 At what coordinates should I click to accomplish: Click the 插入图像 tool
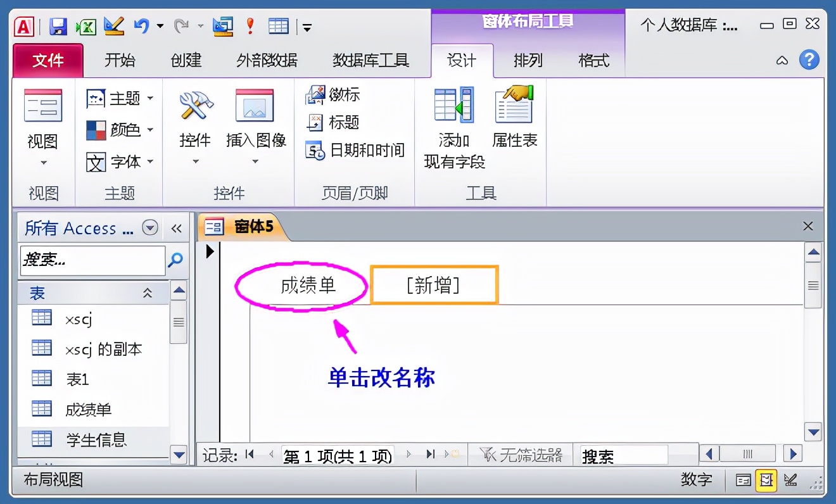[x=255, y=123]
